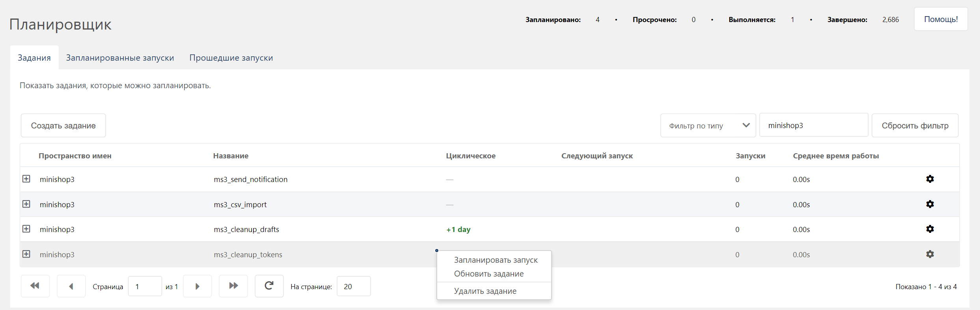Sort by 'Следующий запуск' column header
The height and width of the screenshot is (310, 980).
pyautogui.click(x=597, y=156)
